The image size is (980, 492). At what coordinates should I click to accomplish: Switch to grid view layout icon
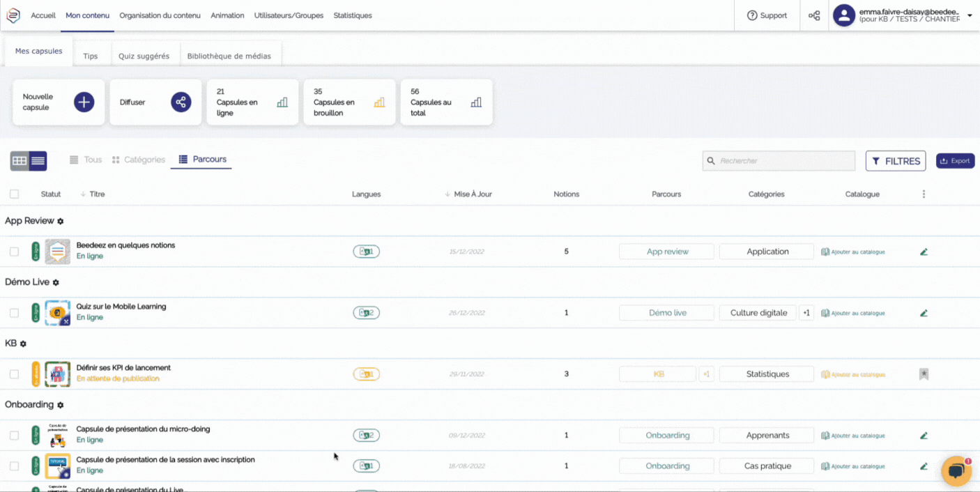pos(20,161)
